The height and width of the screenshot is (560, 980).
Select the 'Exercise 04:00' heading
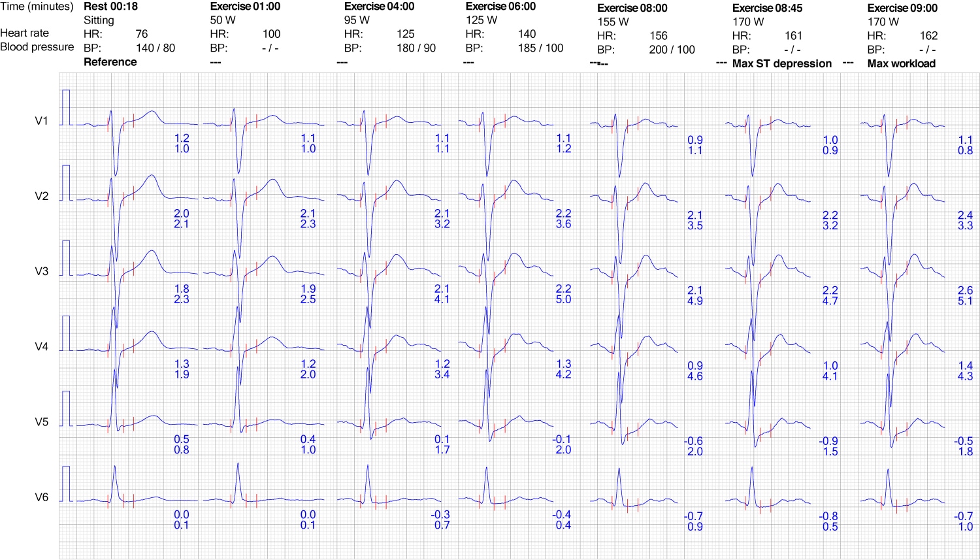tap(379, 7)
